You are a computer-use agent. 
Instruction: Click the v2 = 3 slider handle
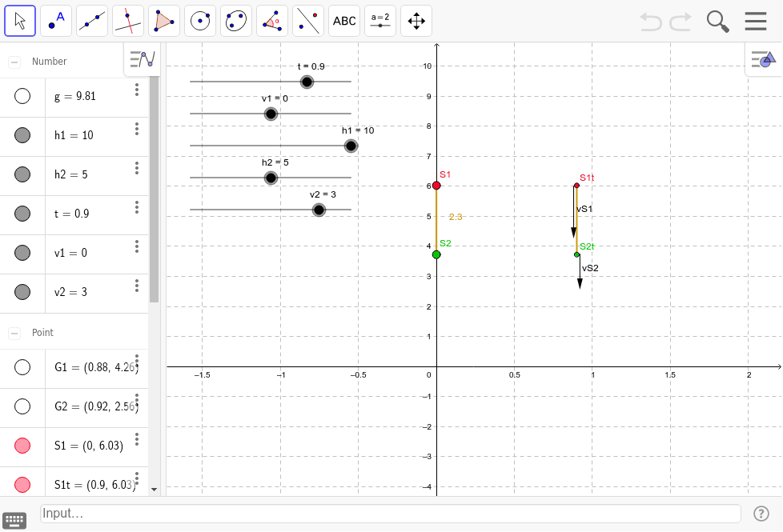click(319, 210)
